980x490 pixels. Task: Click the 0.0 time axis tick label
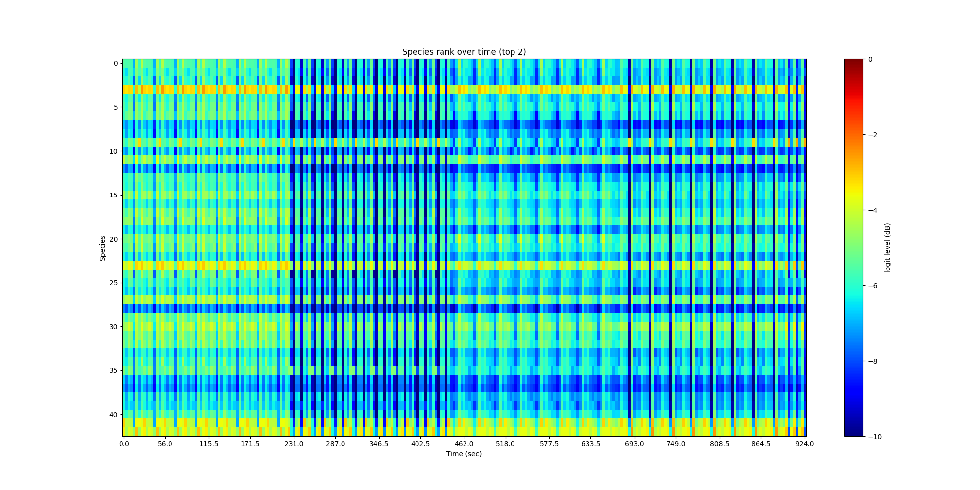[x=124, y=444]
